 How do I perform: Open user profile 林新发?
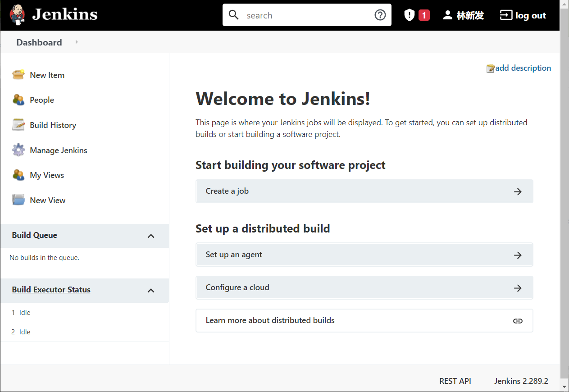coord(470,15)
